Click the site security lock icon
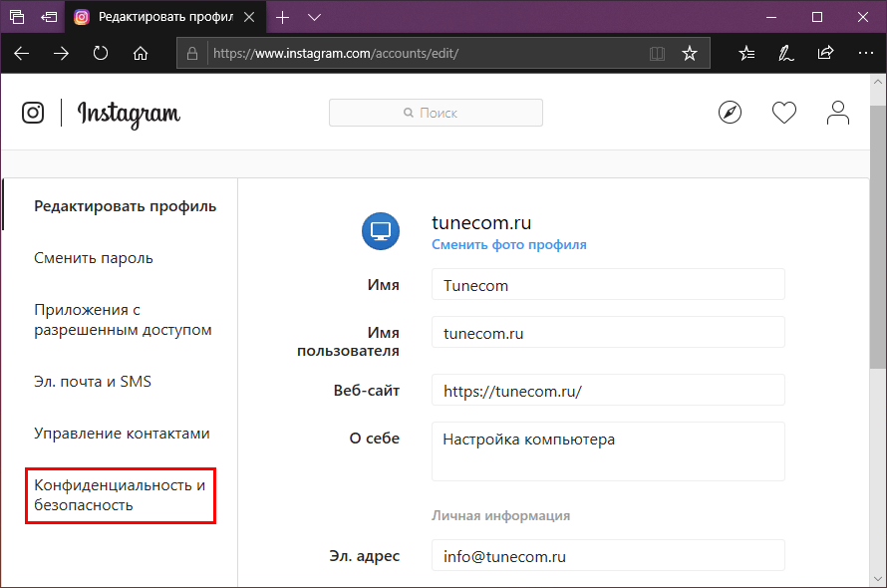The image size is (887, 588). 192,53
